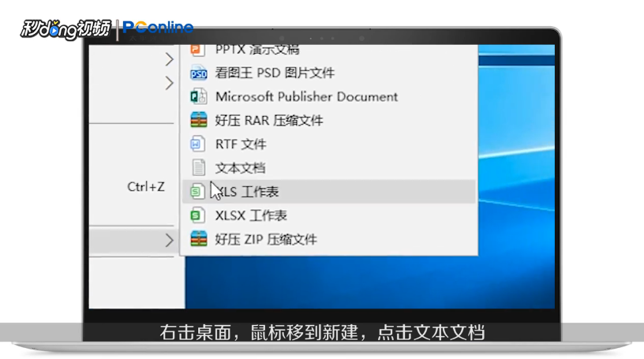The height and width of the screenshot is (359, 644).
Task: Click the XLSX worksheet icon
Action: click(197, 215)
